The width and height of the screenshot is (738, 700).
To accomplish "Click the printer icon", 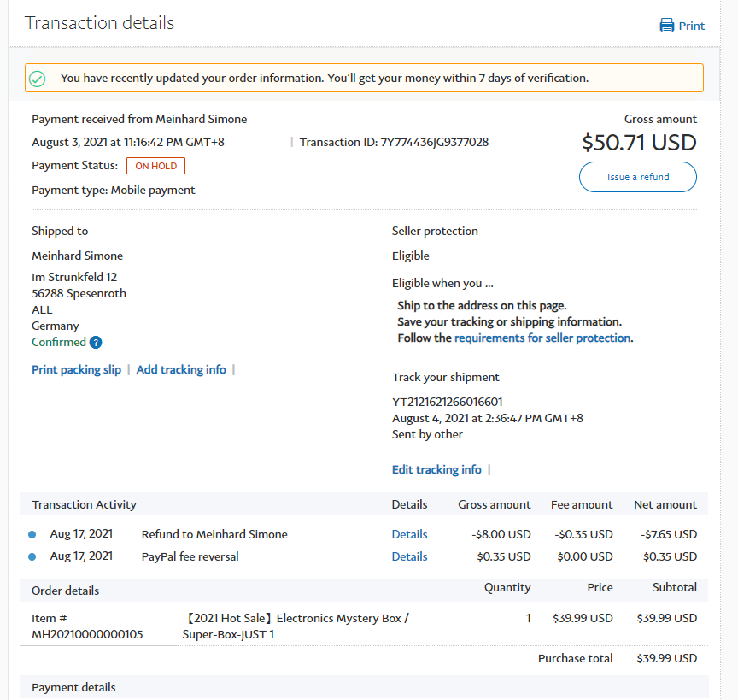I will 667,26.
